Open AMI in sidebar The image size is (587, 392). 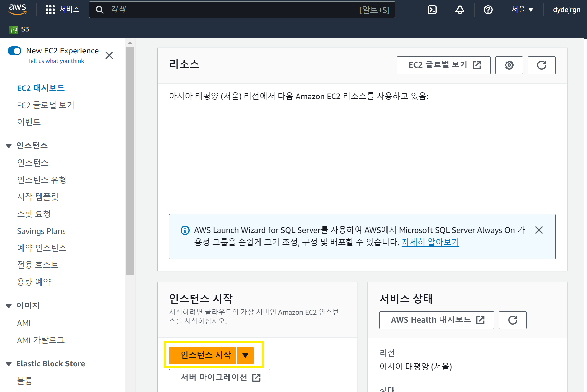coord(24,323)
